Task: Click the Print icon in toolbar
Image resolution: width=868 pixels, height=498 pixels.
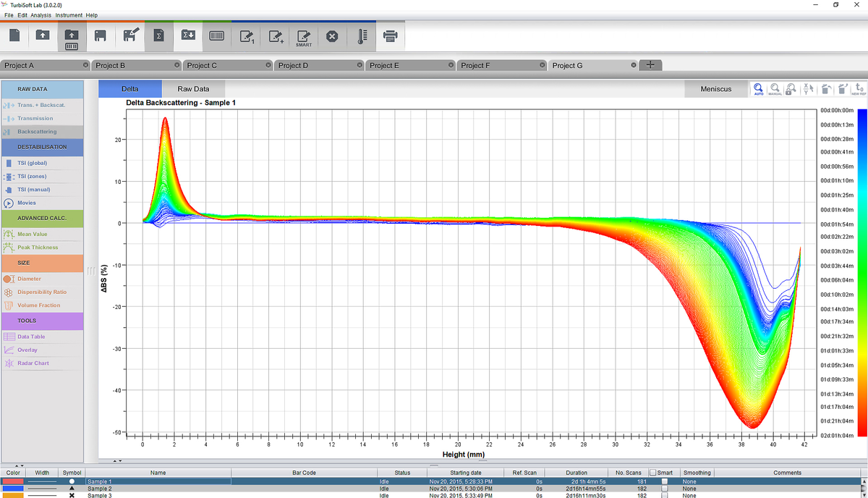Action: click(x=390, y=35)
